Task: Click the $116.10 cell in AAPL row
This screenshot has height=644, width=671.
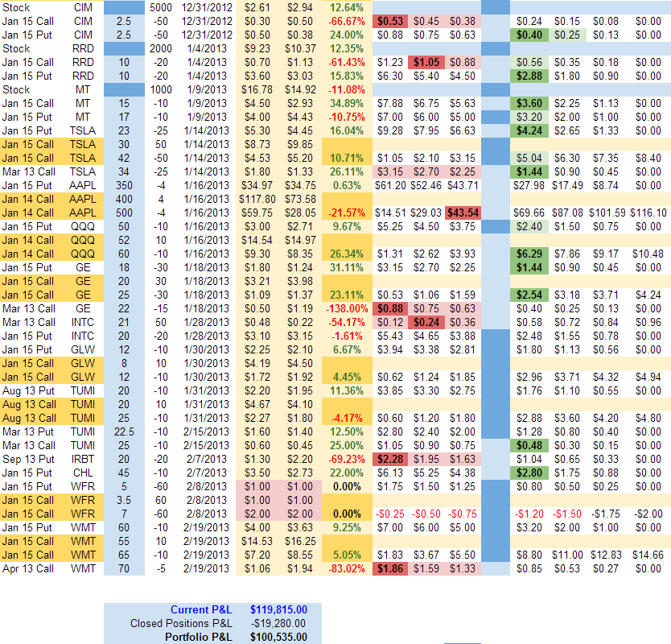Action: click(x=647, y=213)
